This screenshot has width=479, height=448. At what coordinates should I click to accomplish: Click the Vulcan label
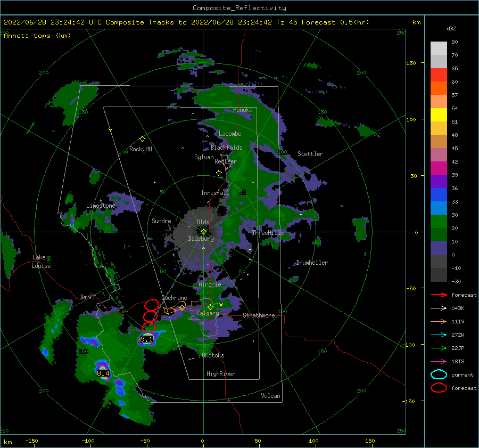pyautogui.click(x=270, y=396)
